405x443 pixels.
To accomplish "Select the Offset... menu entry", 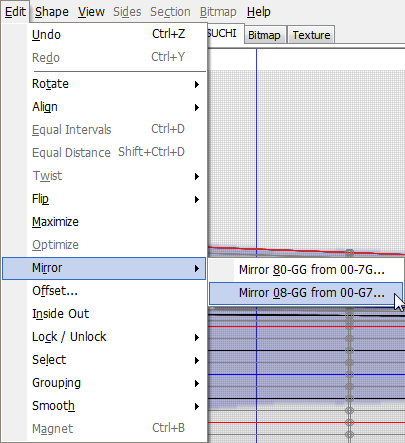I will (104, 291).
